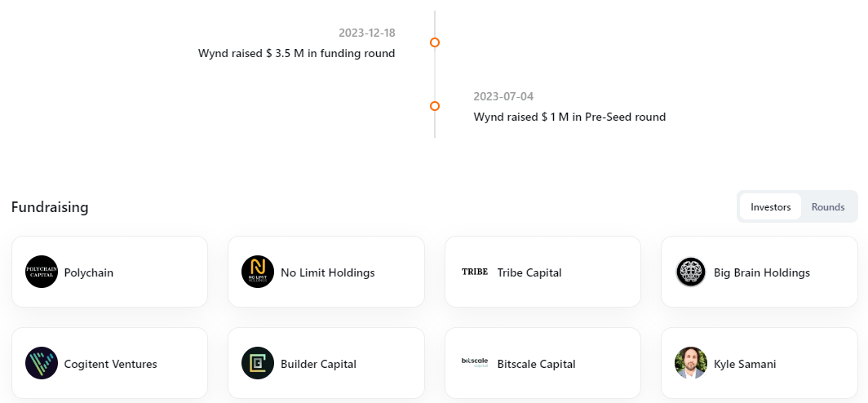
Task: Click the Builder Capital logo icon
Action: tap(258, 364)
